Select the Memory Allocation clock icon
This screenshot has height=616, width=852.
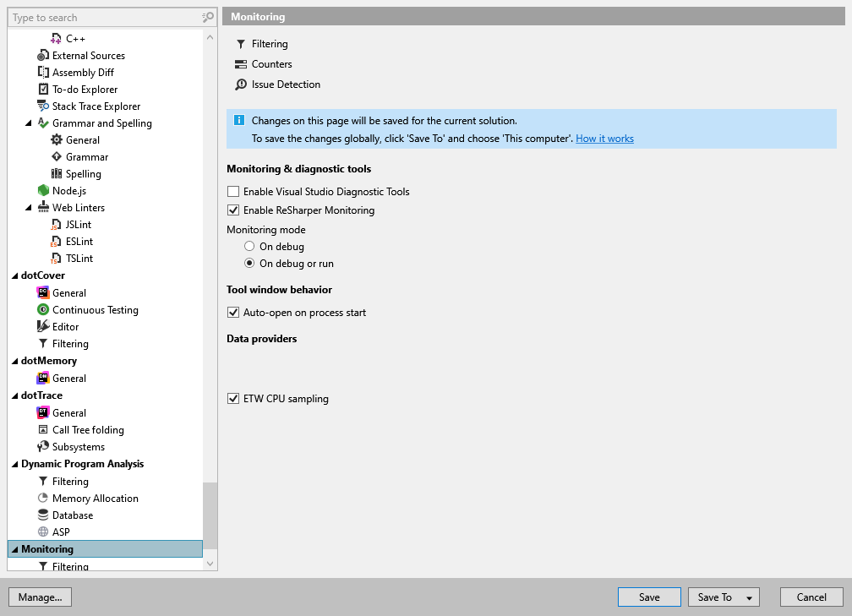click(42, 498)
